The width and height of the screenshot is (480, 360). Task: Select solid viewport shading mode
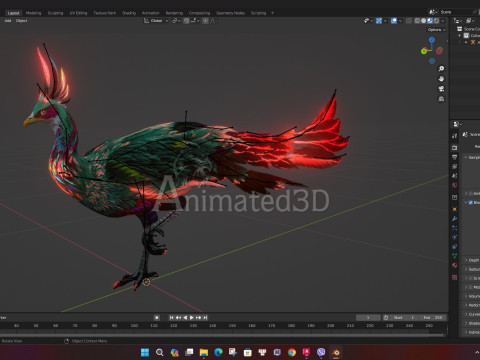coord(423,21)
